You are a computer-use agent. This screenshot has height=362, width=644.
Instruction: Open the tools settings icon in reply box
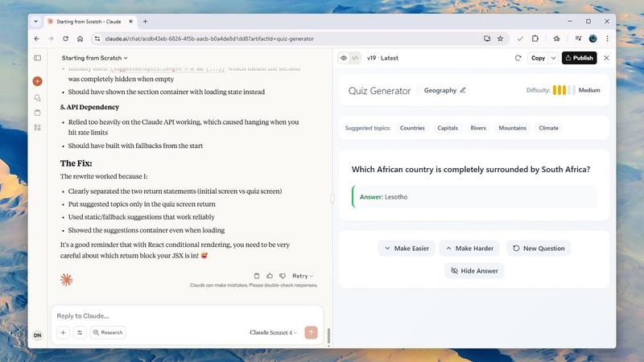click(x=80, y=332)
